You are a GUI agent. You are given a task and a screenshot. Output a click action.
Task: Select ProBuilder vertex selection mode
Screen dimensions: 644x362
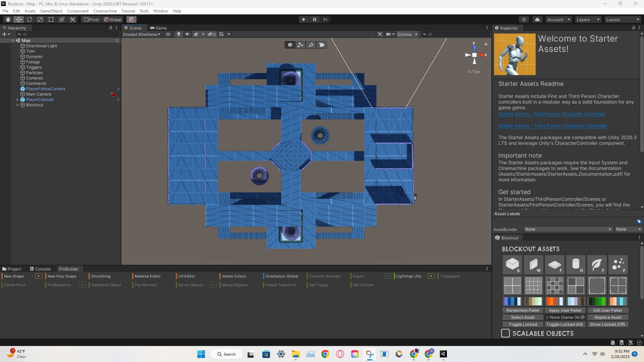click(x=301, y=45)
